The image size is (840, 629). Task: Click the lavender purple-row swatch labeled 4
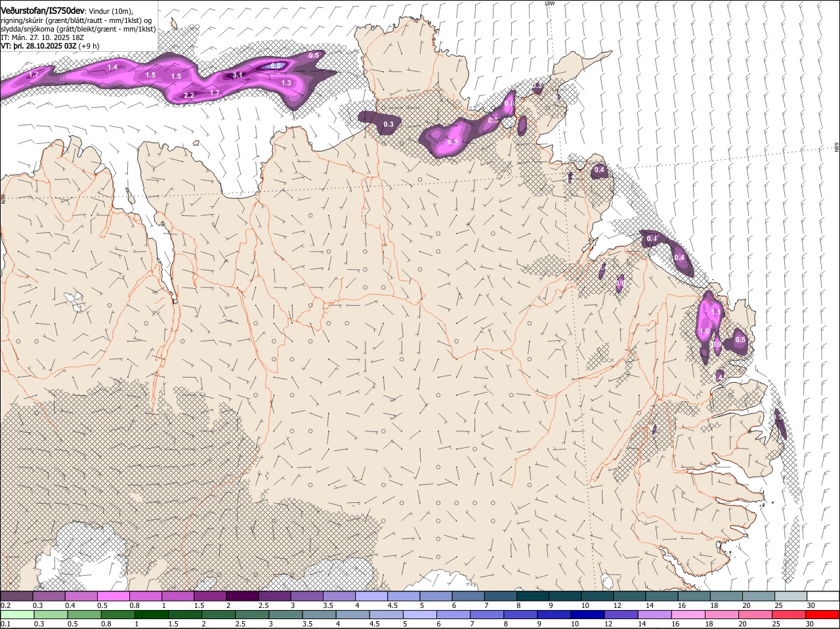click(x=371, y=596)
